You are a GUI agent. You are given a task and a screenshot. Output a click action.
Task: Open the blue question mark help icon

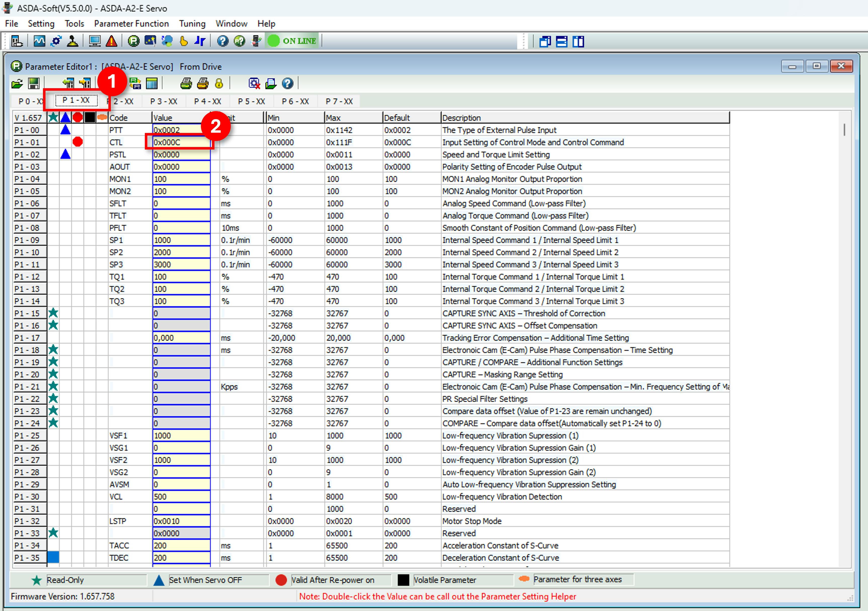pos(223,41)
